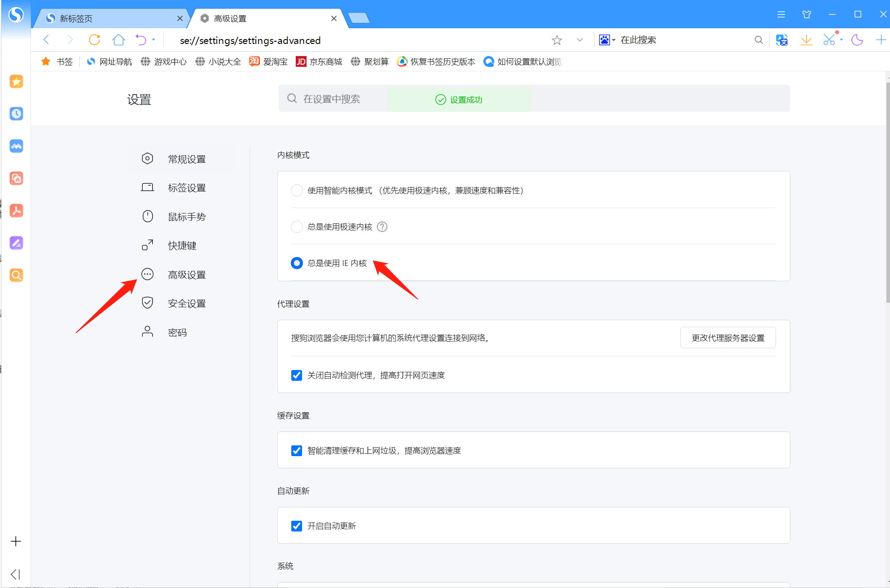890x588 pixels.
Task: Open 京东商城 from the bookmarks bar
Action: pyautogui.click(x=319, y=61)
